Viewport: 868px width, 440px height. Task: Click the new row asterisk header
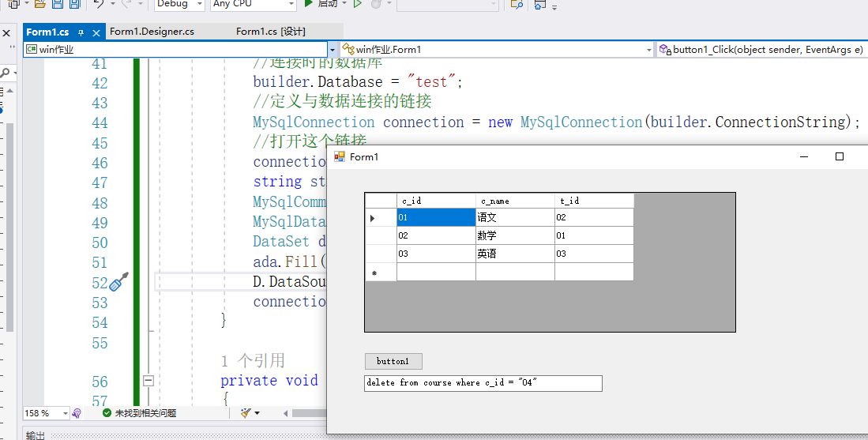(381, 273)
